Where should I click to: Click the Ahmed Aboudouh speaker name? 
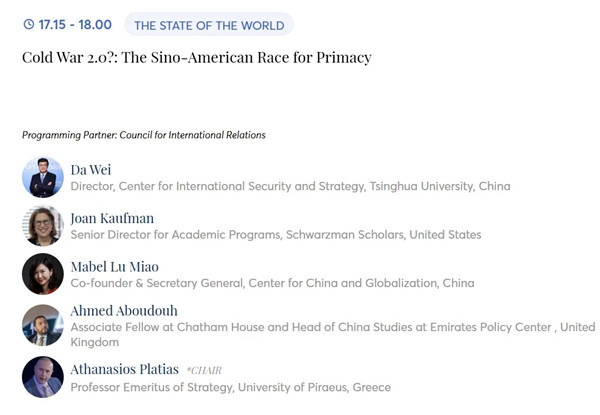tap(124, 311)
